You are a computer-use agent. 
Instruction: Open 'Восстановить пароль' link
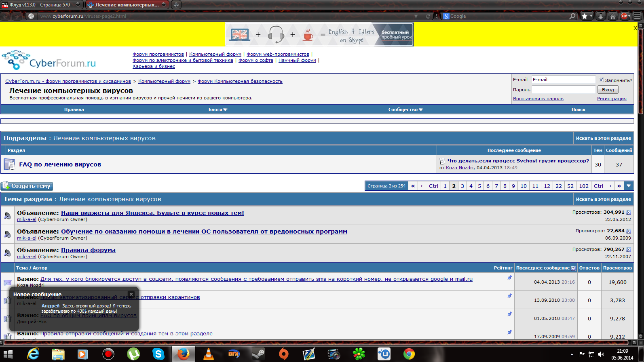point(538,99)
